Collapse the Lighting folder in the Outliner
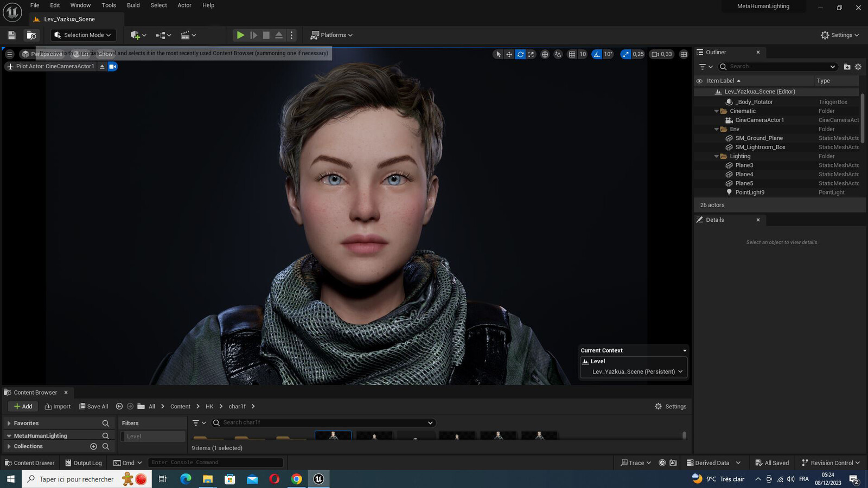 tap(717, 156)
